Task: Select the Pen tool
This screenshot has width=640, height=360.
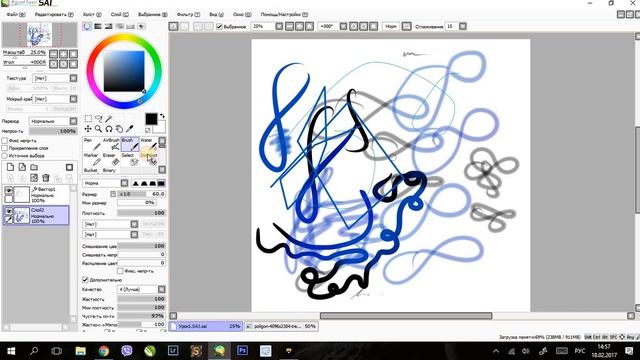Action: click(91, 144)
